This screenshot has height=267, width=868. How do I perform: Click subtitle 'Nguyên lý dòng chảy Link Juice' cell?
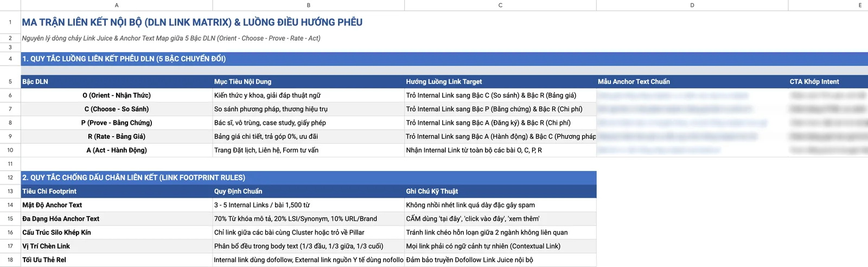[171, 38]
